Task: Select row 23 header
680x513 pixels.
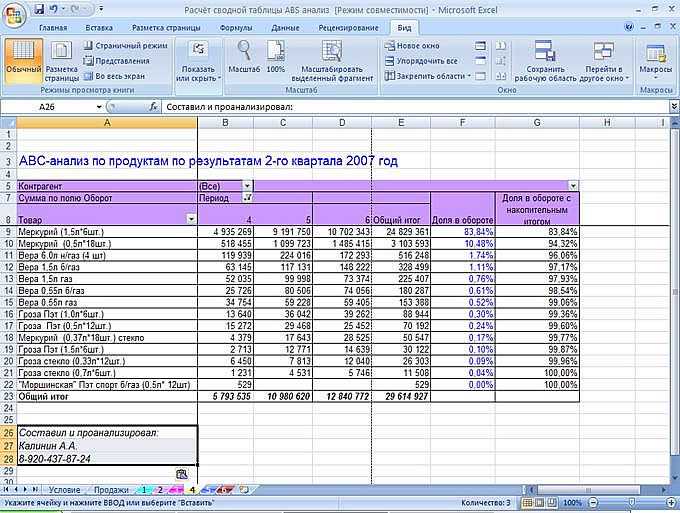Action: pyautogui.click(x=8, y=396)
